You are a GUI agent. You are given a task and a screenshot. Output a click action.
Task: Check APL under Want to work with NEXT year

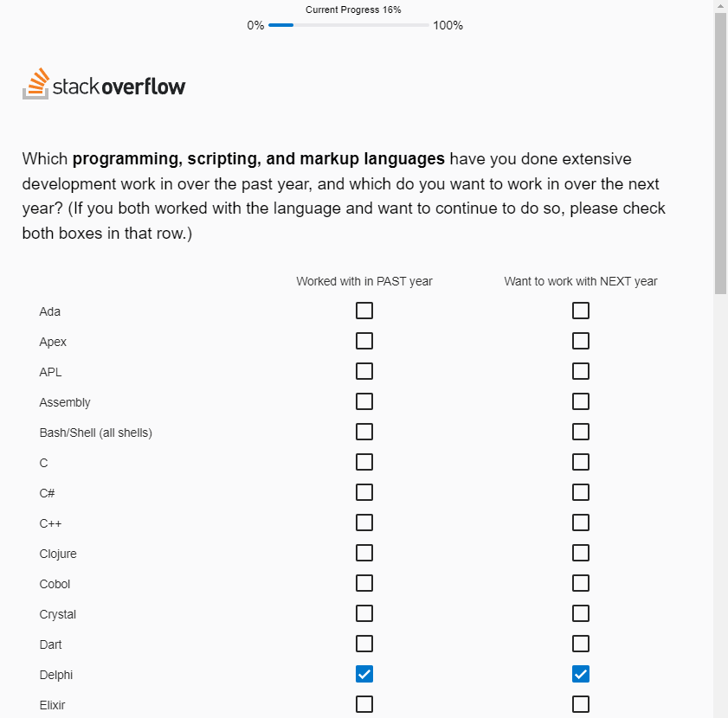581,370
